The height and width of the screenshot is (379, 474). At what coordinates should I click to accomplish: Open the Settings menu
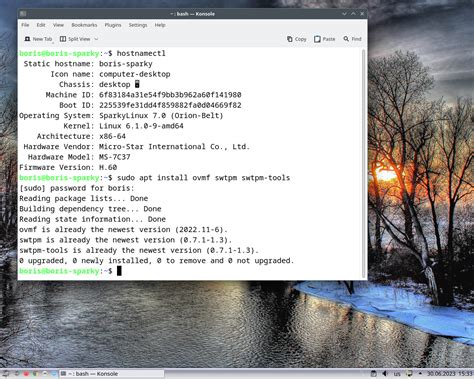point(138,25)
